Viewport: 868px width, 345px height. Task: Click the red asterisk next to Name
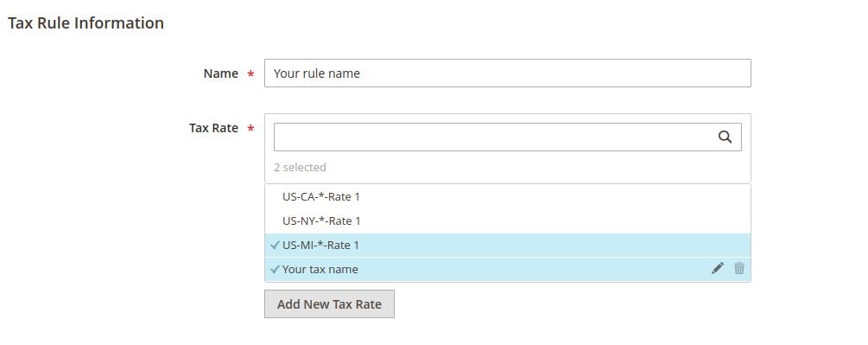250,74
